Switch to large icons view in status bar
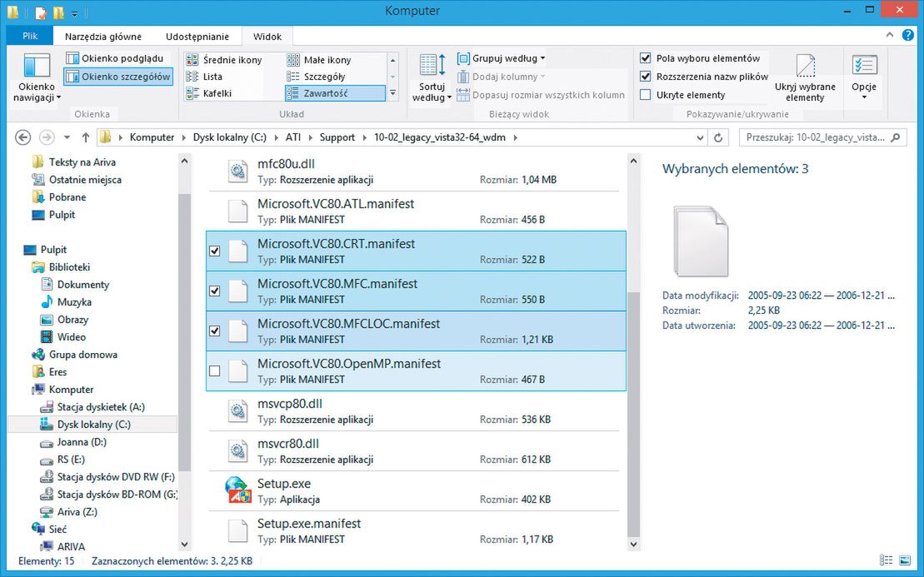This screenshot has height=577, width=924. [x=905, y=560]
